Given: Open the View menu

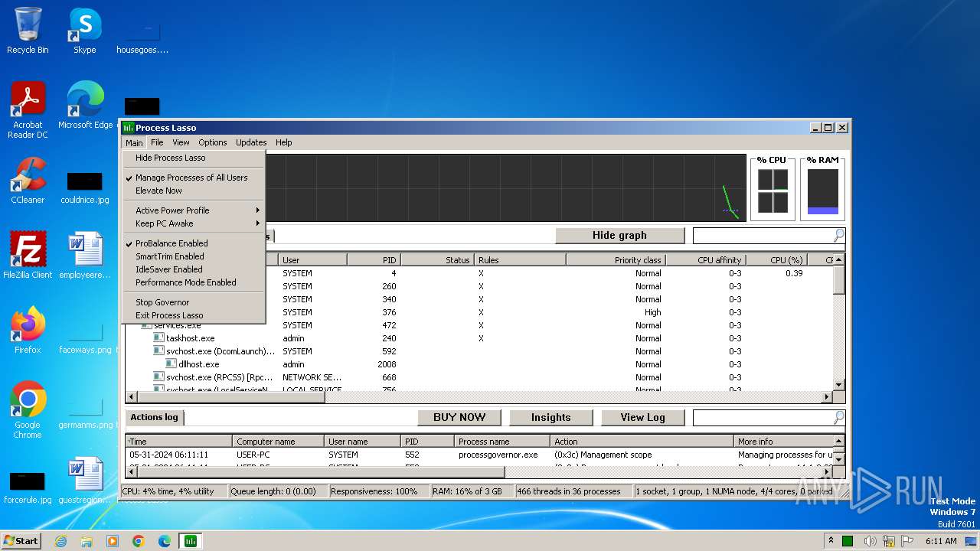Looking at the screenshot, I should (x=181, y=142).
